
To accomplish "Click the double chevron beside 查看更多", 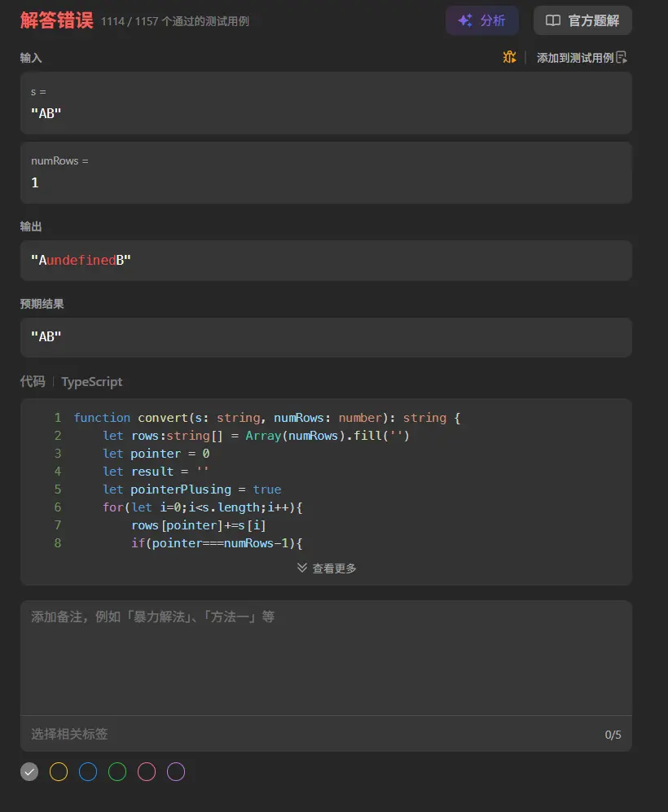I will click(x=302, y=568).
